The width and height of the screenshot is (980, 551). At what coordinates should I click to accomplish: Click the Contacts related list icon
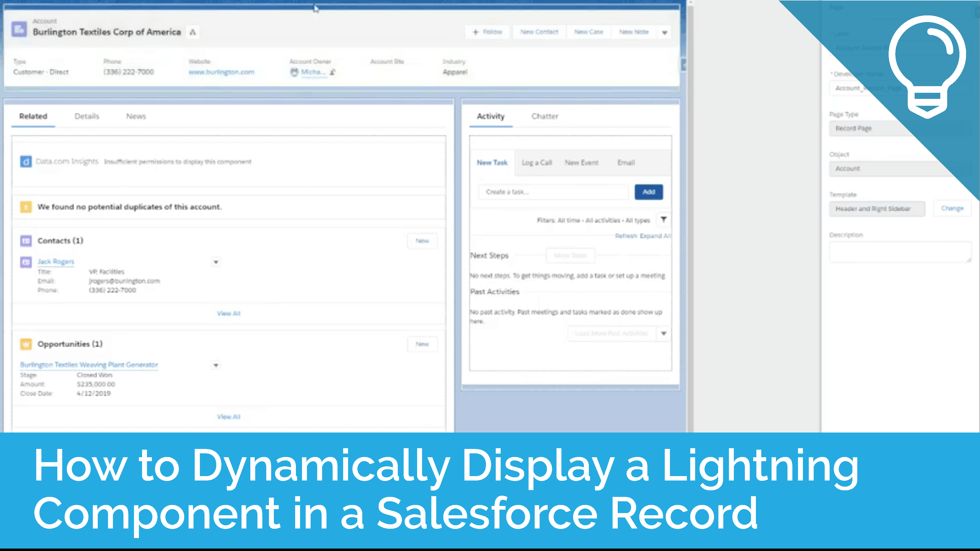click(26, 241)
